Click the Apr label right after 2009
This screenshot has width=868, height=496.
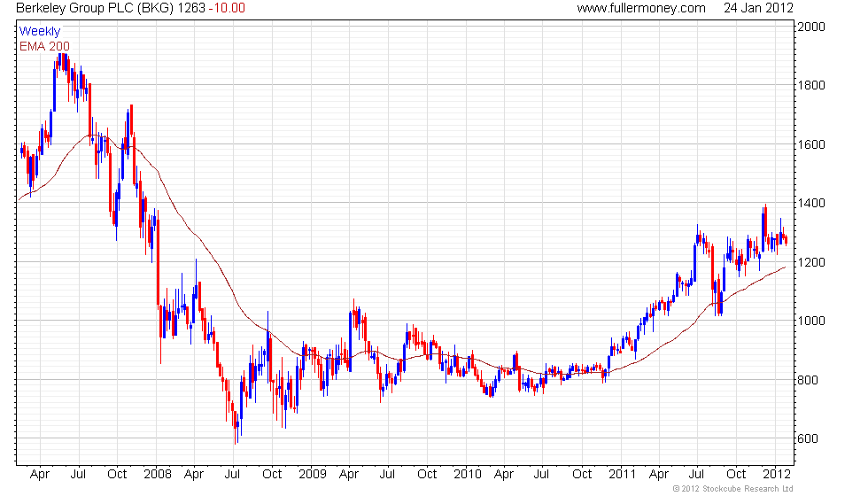pos(349,475)
